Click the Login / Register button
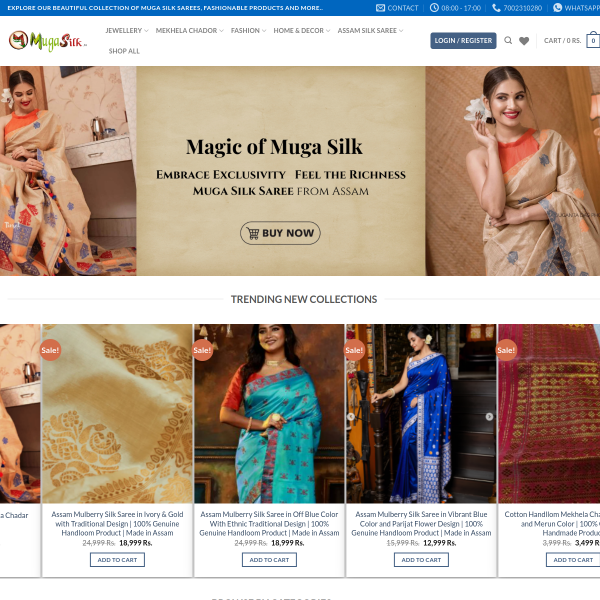600x600 pixels. 463,41
